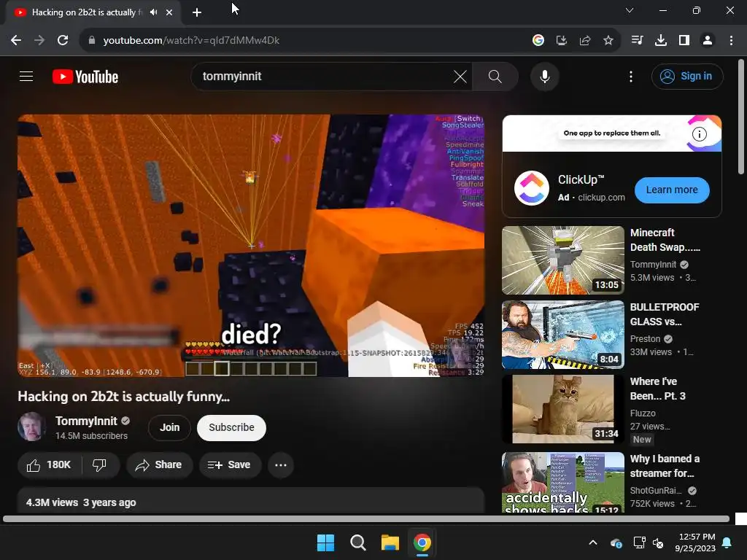The image size is (747, 560).
Task: Open media control icon in Chrome toolbar
Action: tap(637, 41)
